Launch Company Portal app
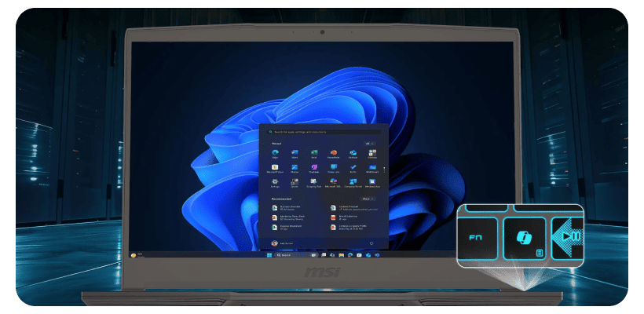Viewport: 644px width, 314px height. [x=353, y=183]
